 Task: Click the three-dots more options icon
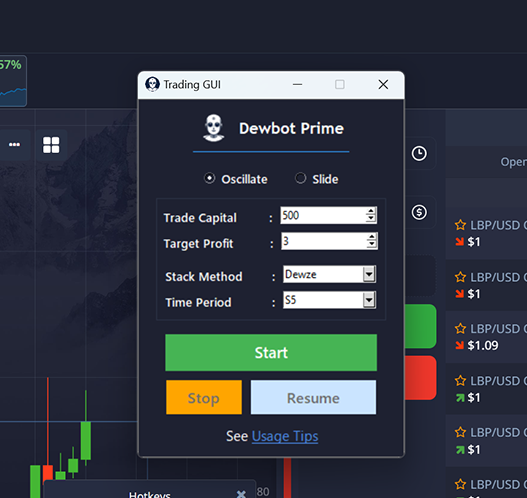point(14,144)
